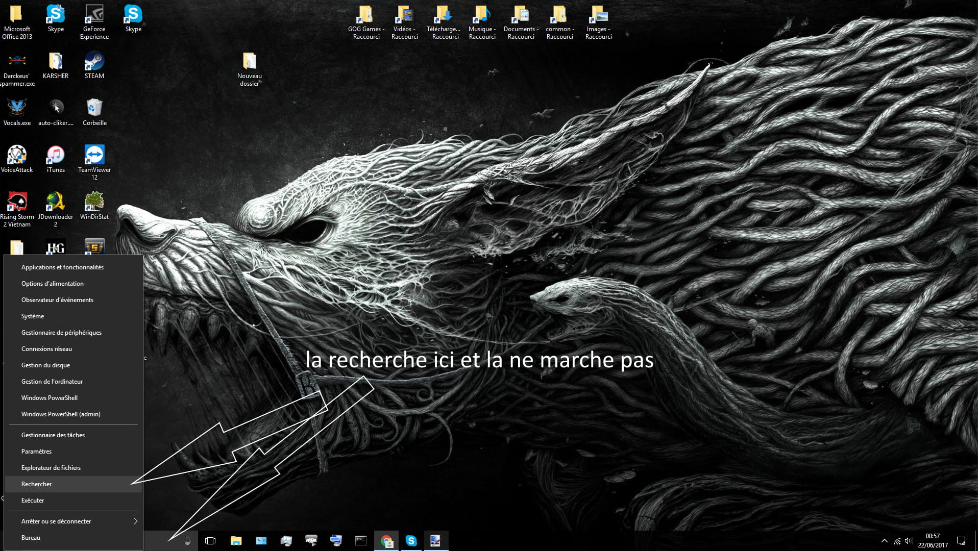Select Connexions réseau
This screenshot has width=980, height=551.
pyautogui.click(x=73, y=349)
